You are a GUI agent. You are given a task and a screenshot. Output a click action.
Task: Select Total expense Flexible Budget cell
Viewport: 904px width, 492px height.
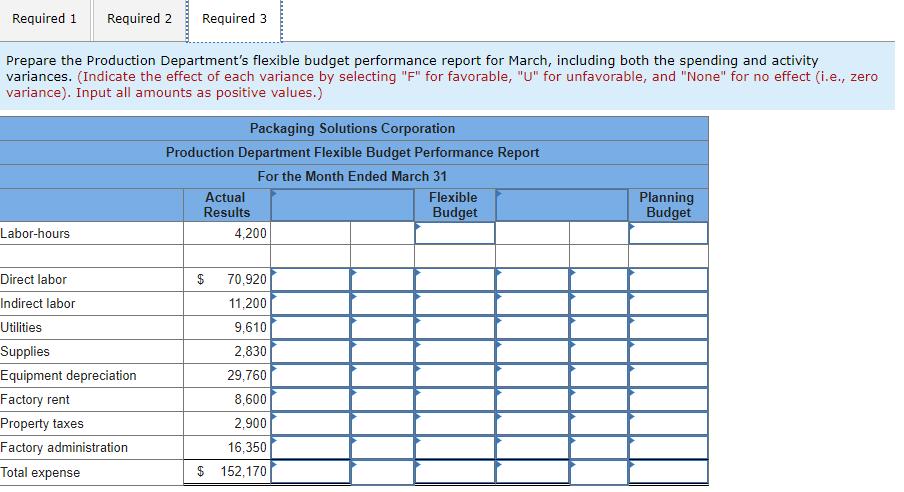click(455, 472)
